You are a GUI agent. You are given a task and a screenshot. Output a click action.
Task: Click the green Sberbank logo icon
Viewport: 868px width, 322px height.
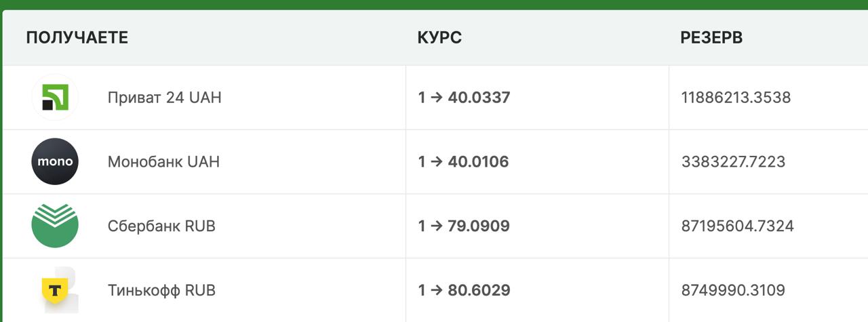(55, 226)
